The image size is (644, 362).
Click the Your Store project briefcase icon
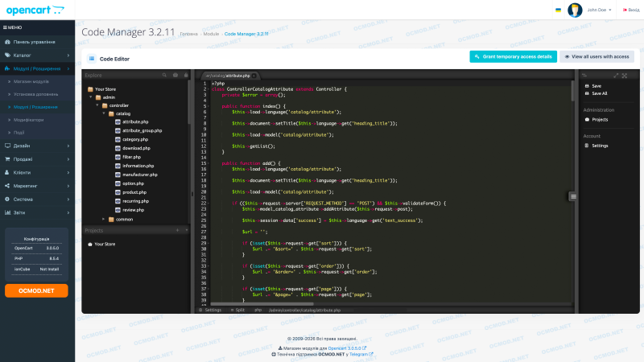pos(90,245)
